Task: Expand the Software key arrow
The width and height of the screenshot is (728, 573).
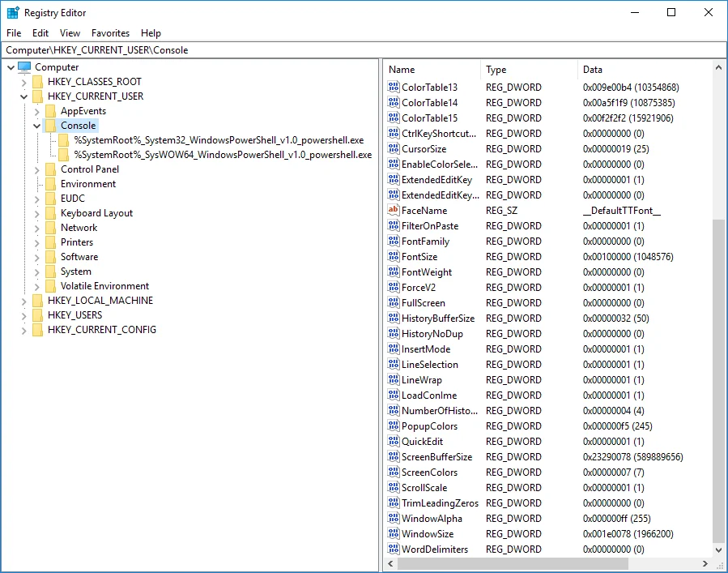Action: (x=36, y=257)
